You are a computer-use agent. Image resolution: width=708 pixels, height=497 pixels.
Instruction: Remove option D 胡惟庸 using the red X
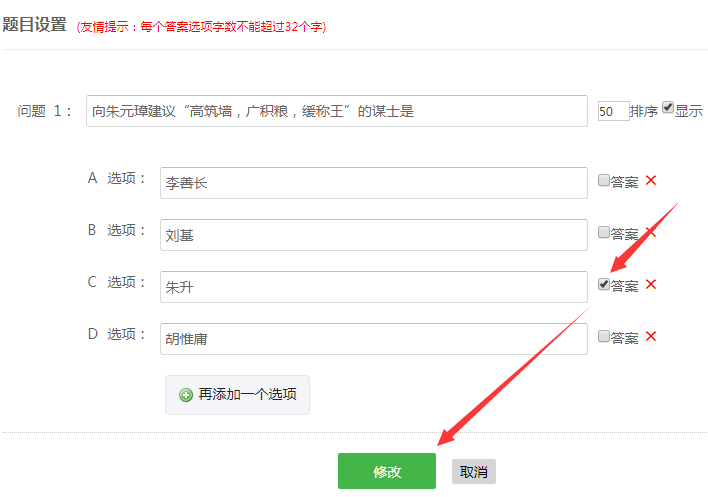click(651, 336)
